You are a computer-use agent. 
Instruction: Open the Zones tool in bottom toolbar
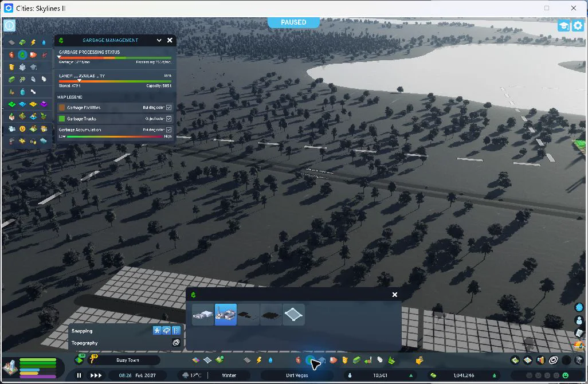195,360
